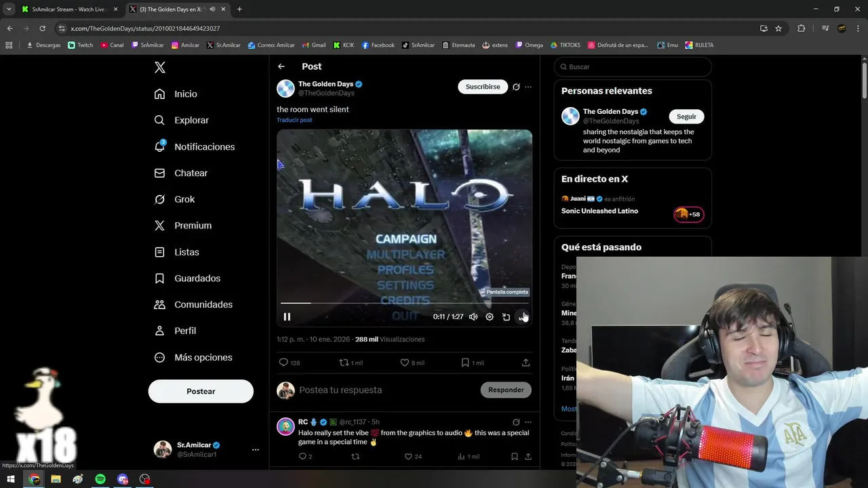This screenshot has height=488, width=868.
Task: Open more options on The Golden Days post
Action: [x=528, y=87]
